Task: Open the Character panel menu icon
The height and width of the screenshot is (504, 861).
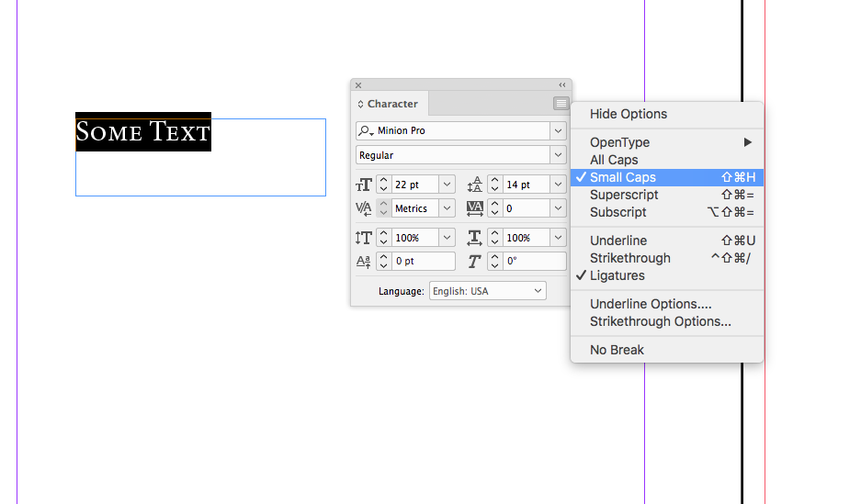Action: (561, 104)
